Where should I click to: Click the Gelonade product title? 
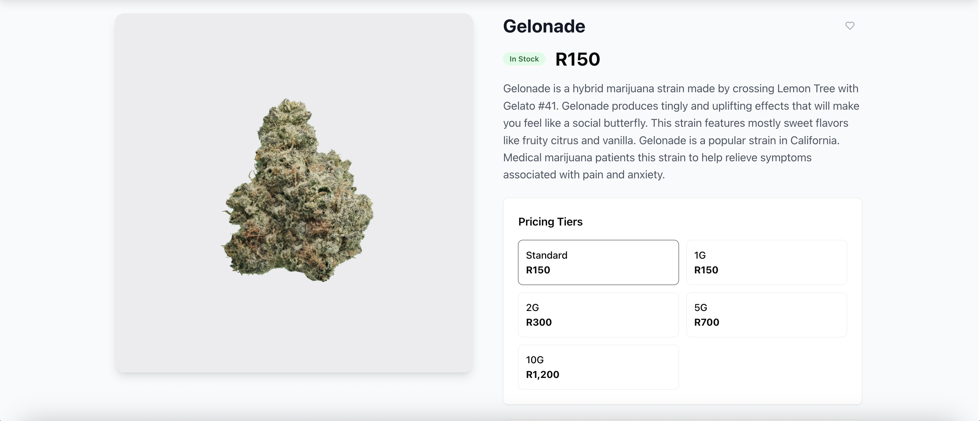click(544, 26)
